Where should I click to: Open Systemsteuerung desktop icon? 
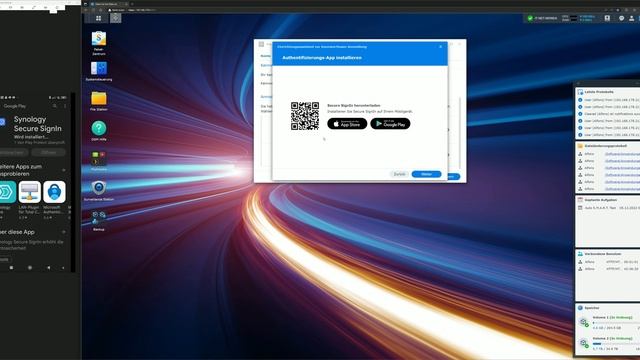click(99, 69)
